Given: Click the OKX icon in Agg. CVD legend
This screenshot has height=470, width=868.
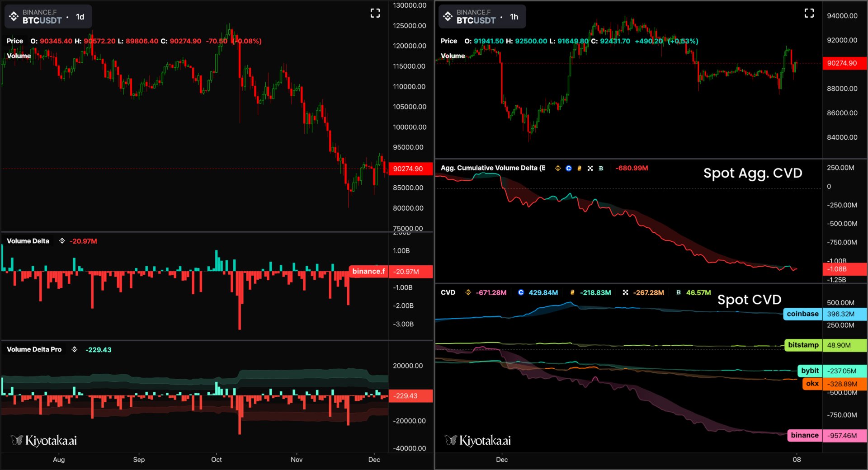Looking at the screenshot, I should pyautogui.click(x=590, y=168).
